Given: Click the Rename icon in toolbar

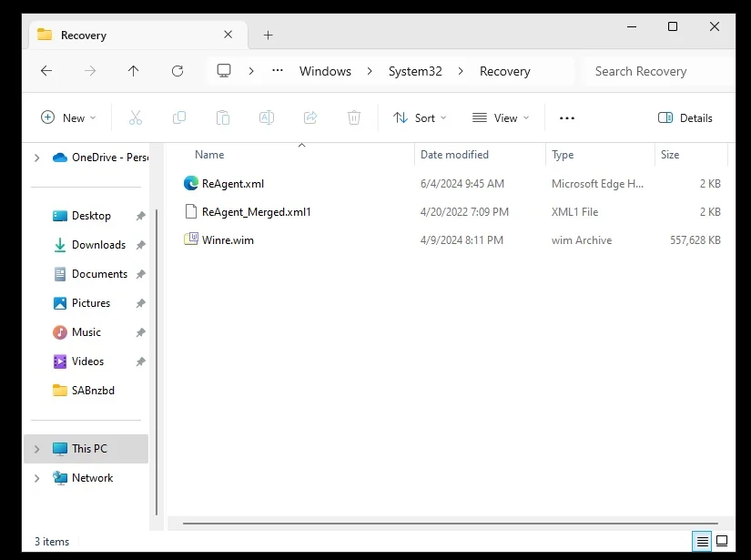Looking at the screenshot, I should 267,117.
